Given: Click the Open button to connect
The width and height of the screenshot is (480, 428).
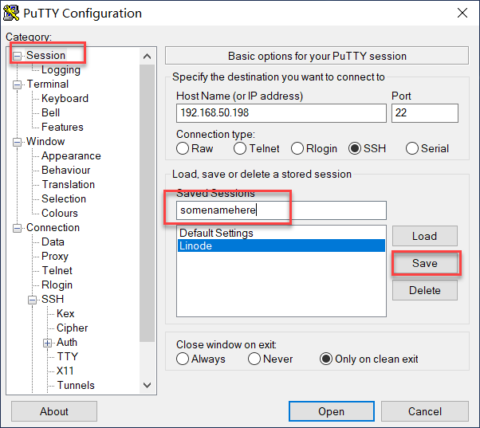Looking at the screenshot, I should [331, 411].
